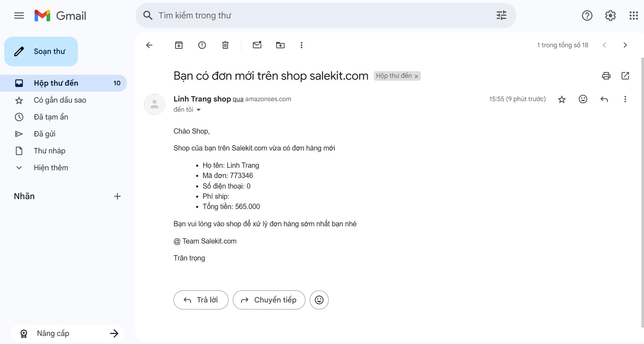Click emoji reaction button below email

(x=319, y=300)
